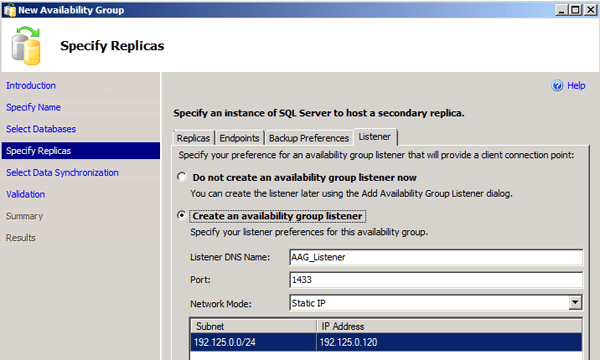This screenshot has width=600, height=360.
Task: Click the New Availability Group title bar icon
Action: coord(10,10)
